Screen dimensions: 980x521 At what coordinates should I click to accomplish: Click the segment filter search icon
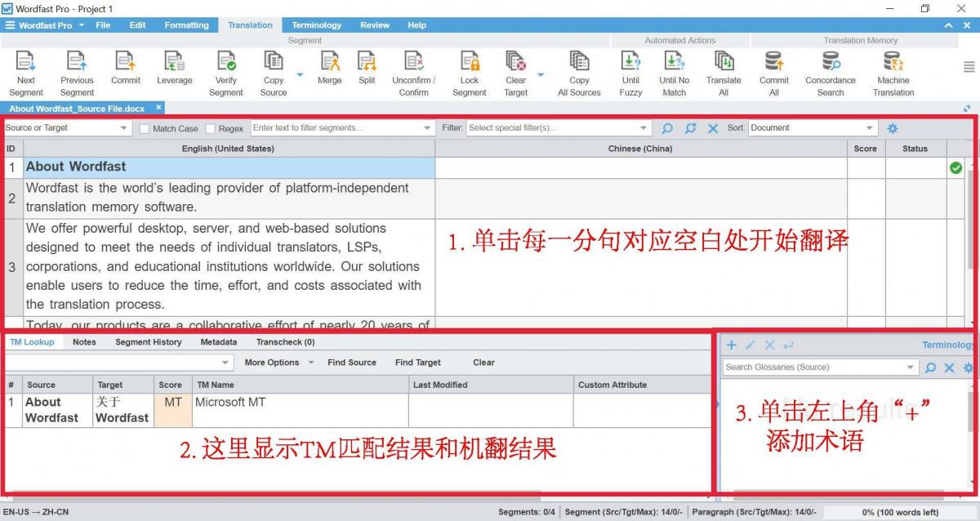click(667, 128)
